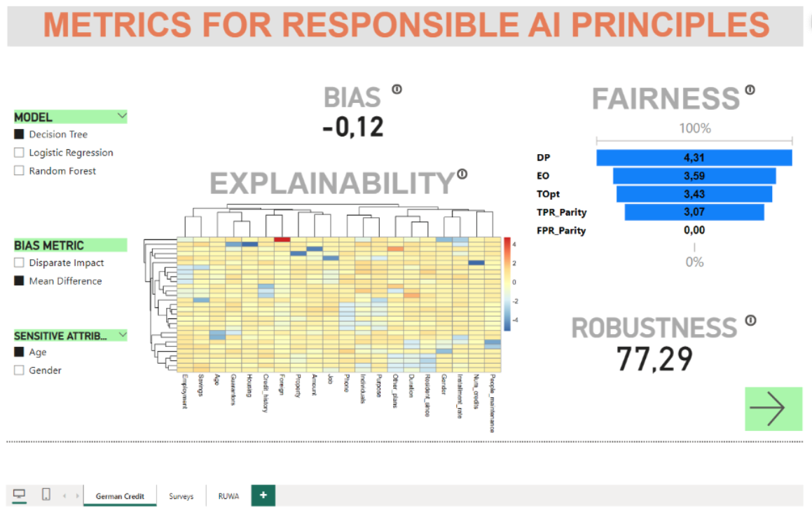Switch to mobile layout view icon

46,495
